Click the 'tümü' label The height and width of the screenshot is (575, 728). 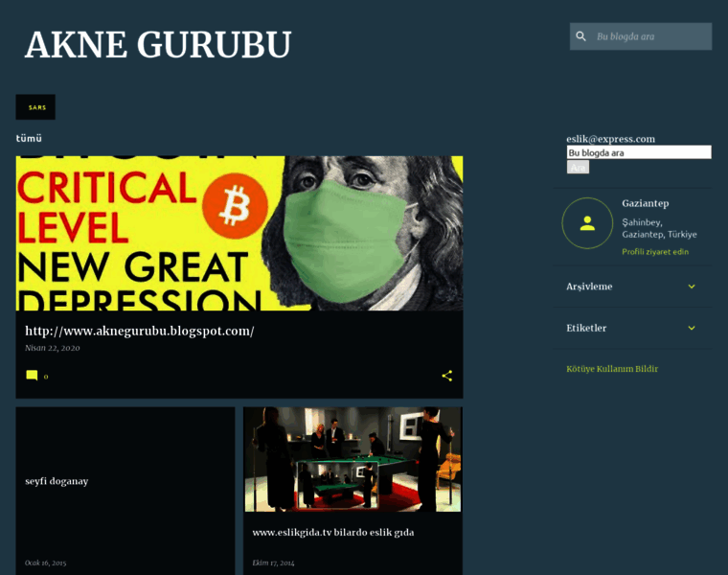point(29,138)
